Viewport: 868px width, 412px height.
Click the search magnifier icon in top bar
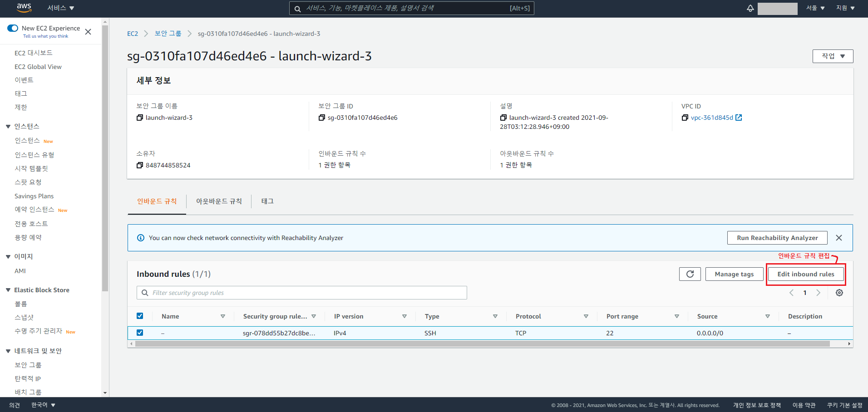297,9
